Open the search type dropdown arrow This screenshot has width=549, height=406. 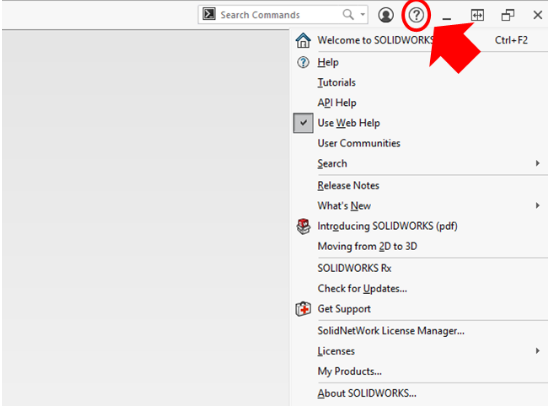pos(363,14)
